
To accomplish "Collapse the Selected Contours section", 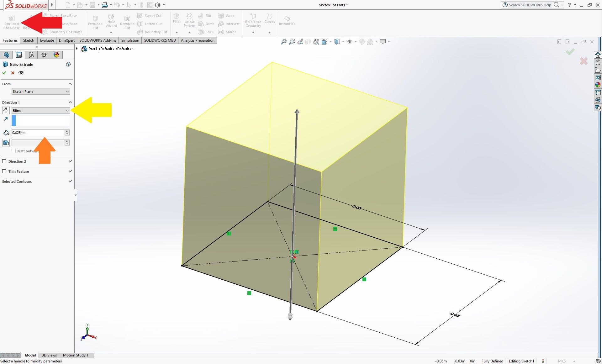I will pos(70,181).
